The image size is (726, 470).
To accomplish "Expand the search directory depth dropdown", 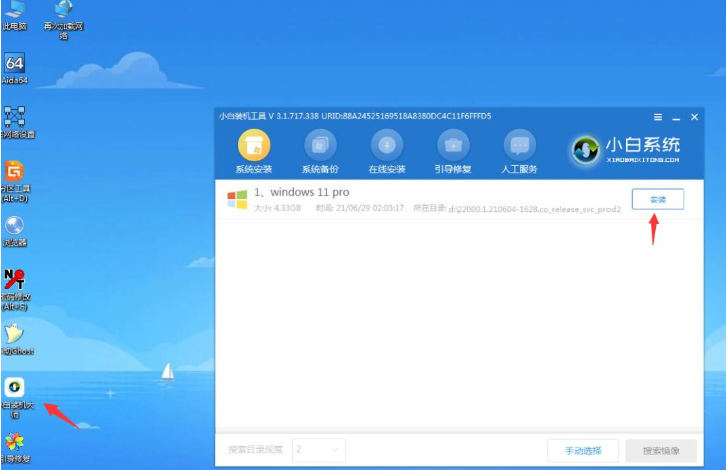I will [319, 450].
